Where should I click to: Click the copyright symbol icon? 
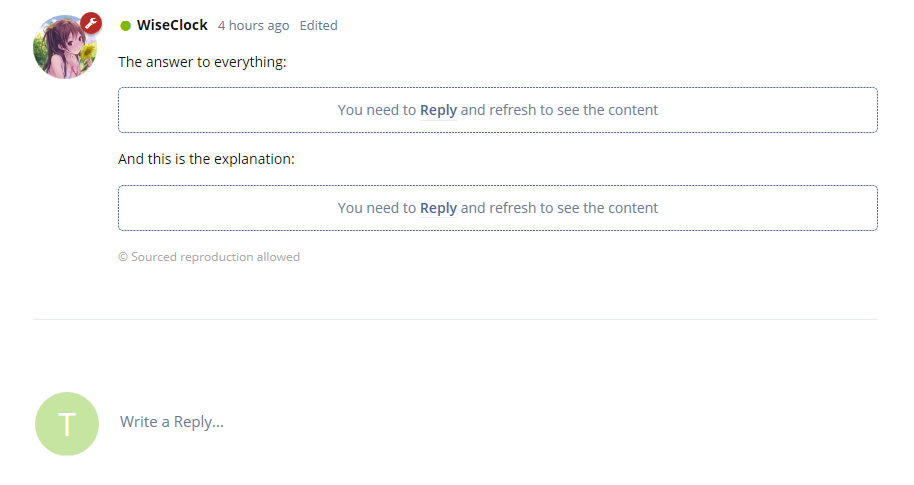[x=123, y=257]
